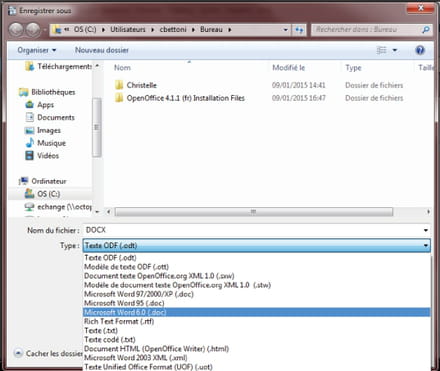The image size is (440, 371).
Task: Click the Nouveau dossier button
Action: (x=102, y=50)
